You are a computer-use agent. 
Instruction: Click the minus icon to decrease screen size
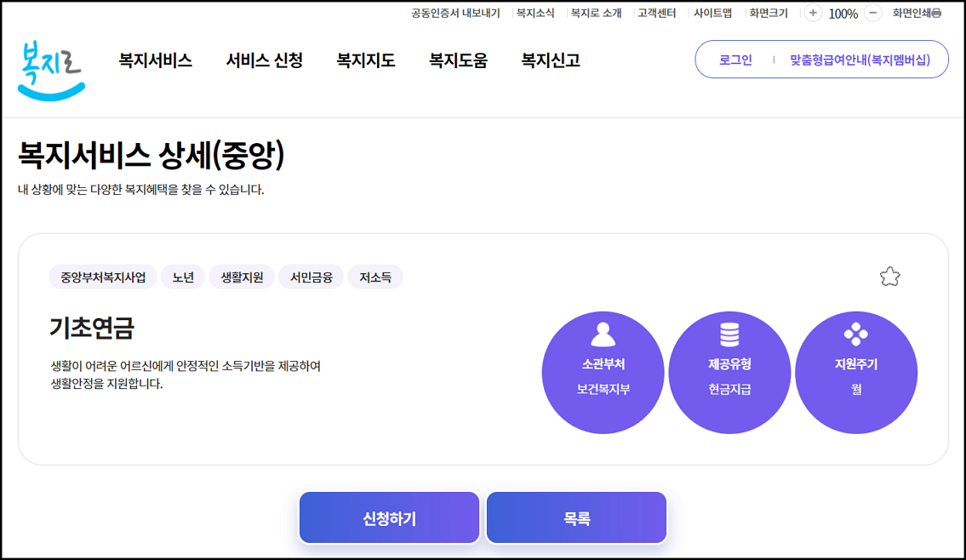click(x=872, y=13)
